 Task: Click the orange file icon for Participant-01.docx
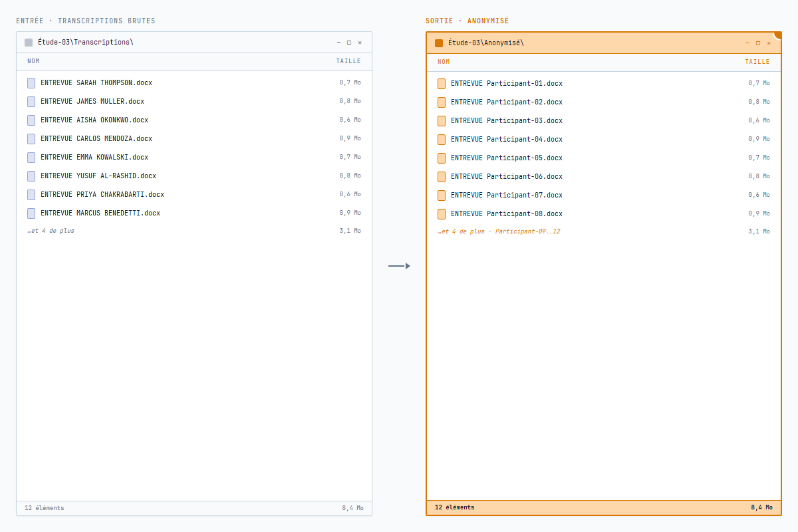(x=442, y=84)
